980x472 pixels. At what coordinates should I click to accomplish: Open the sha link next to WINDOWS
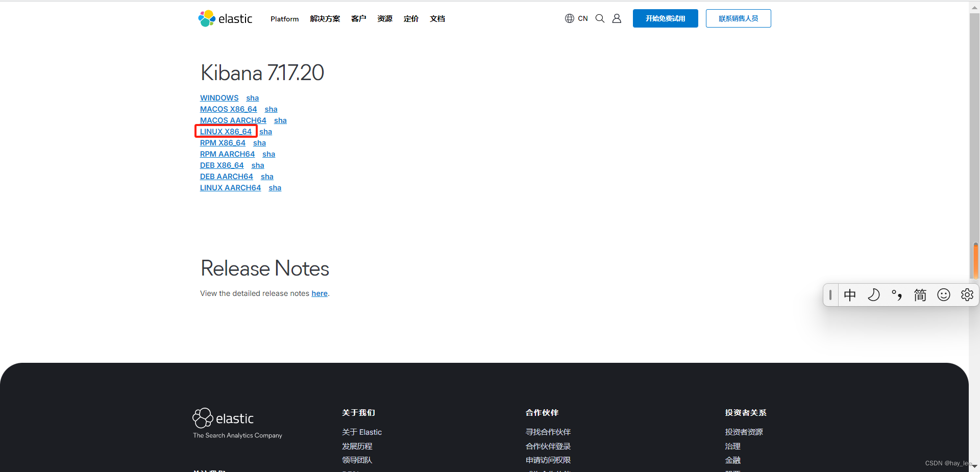point(253,98)
